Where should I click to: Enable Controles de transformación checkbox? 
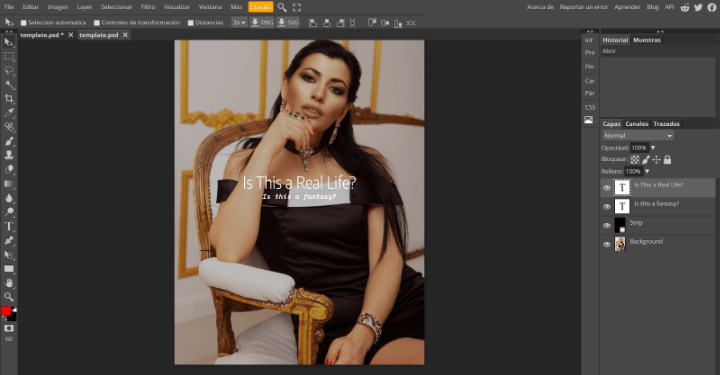tap(96, 22)
